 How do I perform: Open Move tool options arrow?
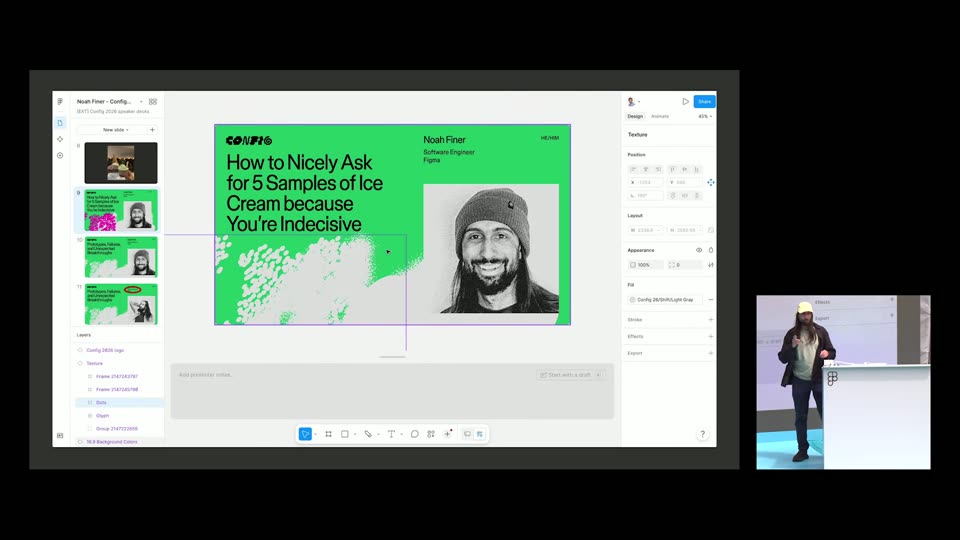point(315,435)
